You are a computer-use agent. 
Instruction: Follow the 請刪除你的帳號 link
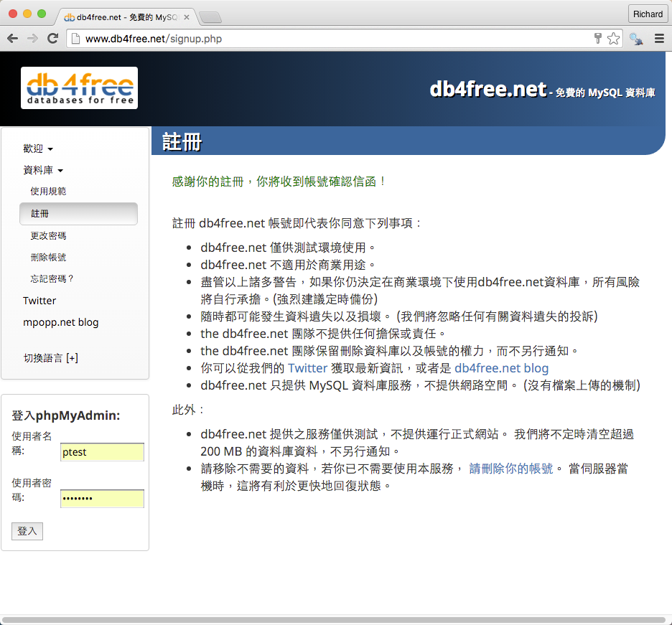[x=511, y=469]
